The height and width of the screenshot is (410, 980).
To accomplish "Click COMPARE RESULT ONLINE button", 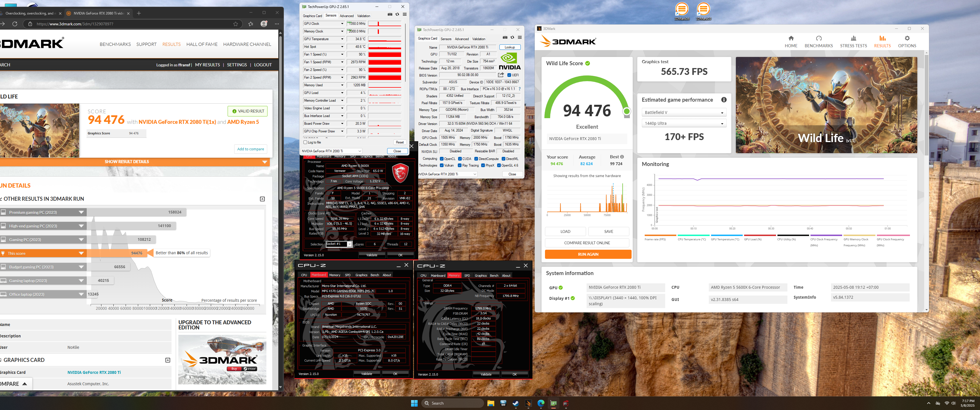I will point(587,243).
